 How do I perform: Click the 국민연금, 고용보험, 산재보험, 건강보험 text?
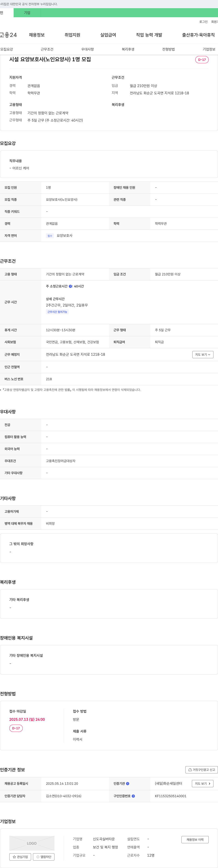point(72,342)
